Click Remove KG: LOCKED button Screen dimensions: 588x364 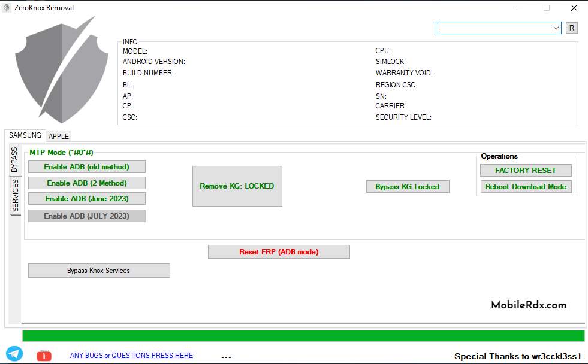tap(237, 186)
